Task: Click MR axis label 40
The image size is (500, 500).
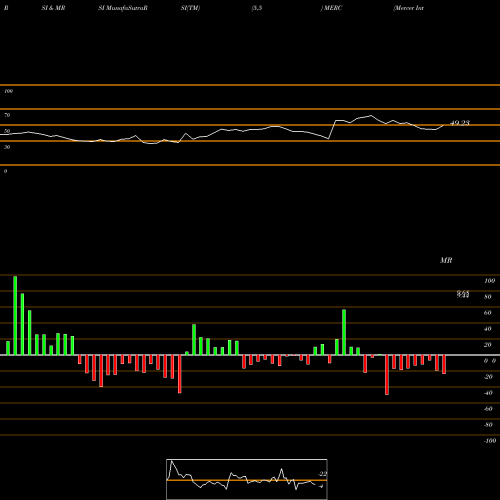Action: pos(488,329)
